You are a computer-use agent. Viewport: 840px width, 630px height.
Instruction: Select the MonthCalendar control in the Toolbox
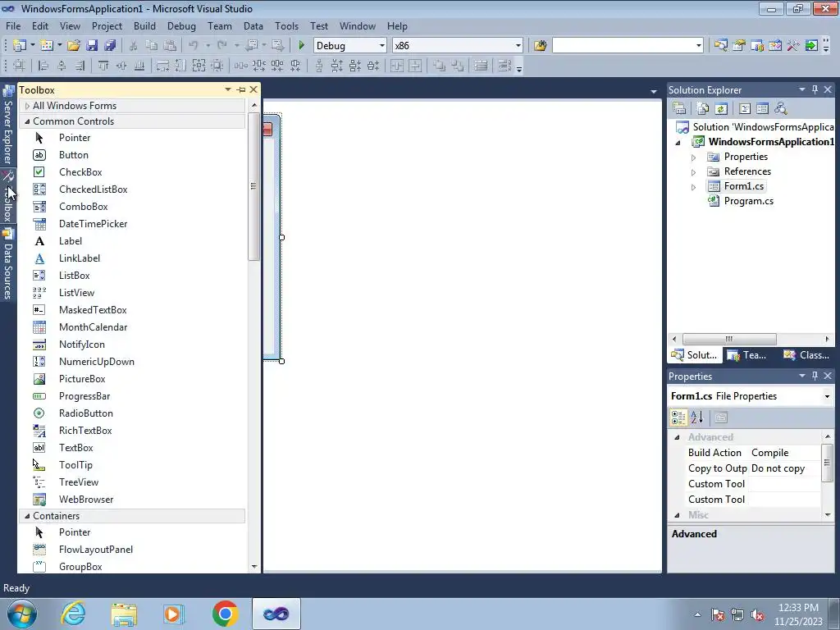[132, 327]
